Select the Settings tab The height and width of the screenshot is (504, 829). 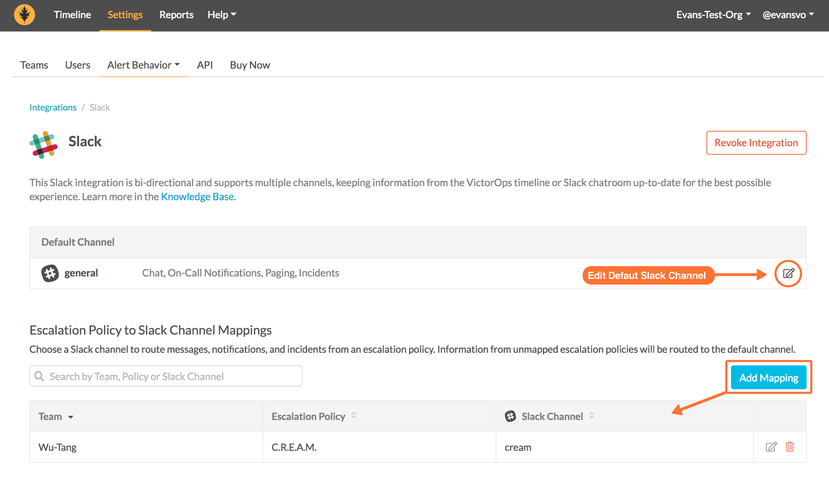click(x=124, y=15)
